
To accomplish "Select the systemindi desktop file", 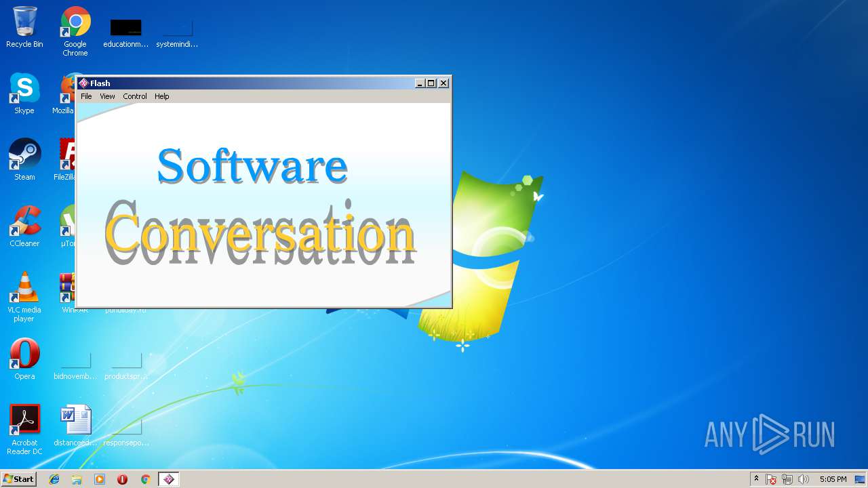I will [177, 33].
